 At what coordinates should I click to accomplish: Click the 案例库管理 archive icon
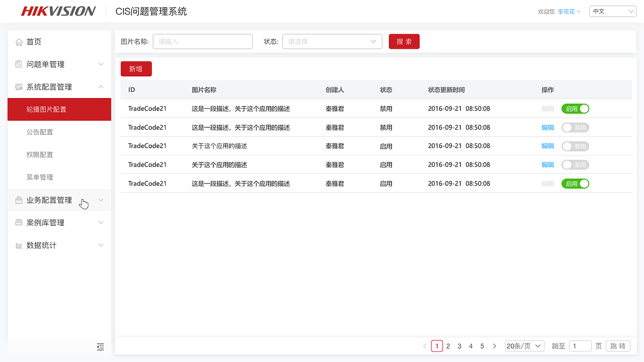[18, 222]
